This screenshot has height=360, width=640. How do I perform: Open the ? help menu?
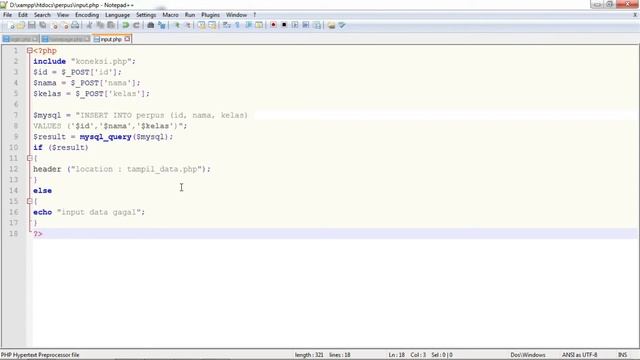254,15
